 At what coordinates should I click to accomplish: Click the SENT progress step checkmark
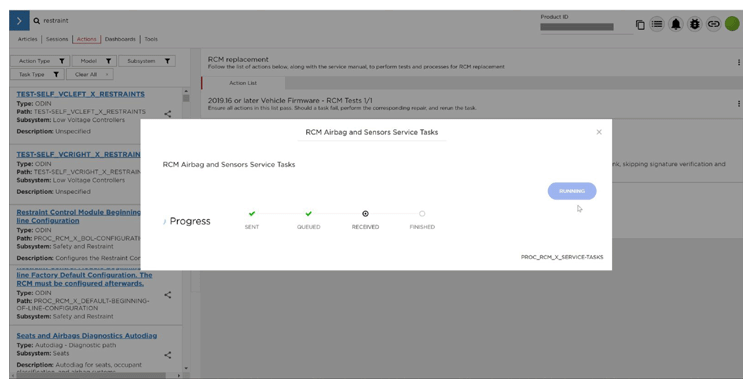252,214
